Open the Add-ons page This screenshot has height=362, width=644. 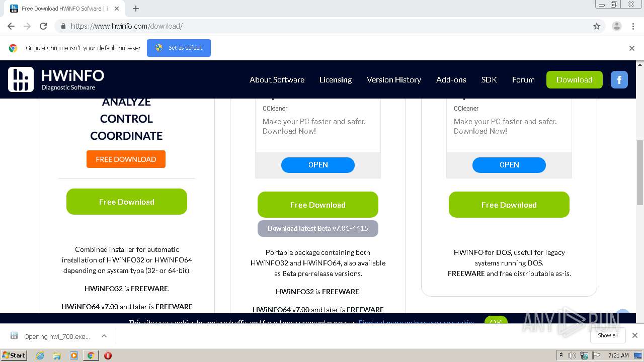pyautogui.click(x=451, y=79)
